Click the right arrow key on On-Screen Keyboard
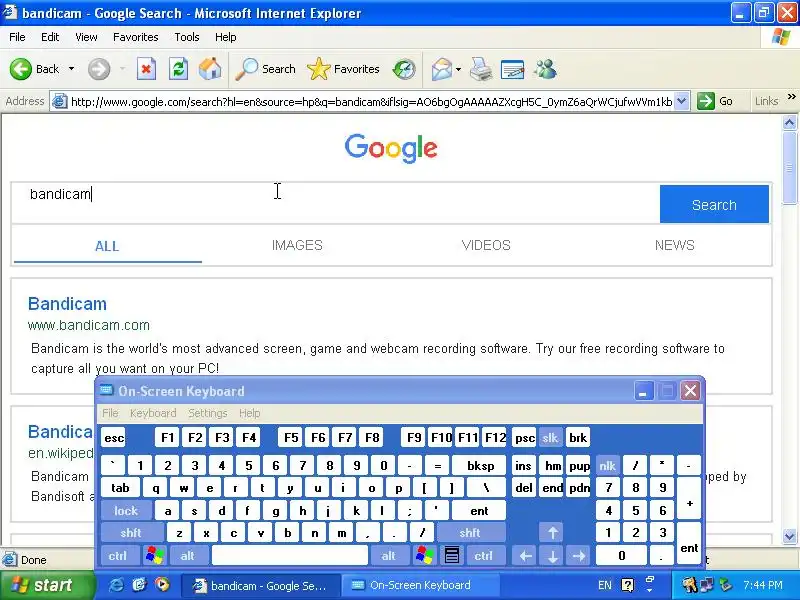This screenshot has height=600, width=800. click(579, 555)
